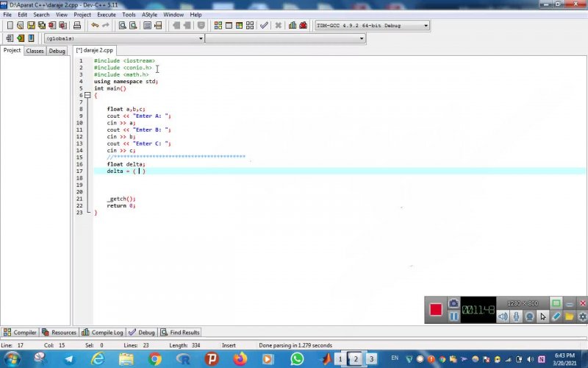588x368 pixels.
Task: Open the Edit menu
Action: pos(22,15)
